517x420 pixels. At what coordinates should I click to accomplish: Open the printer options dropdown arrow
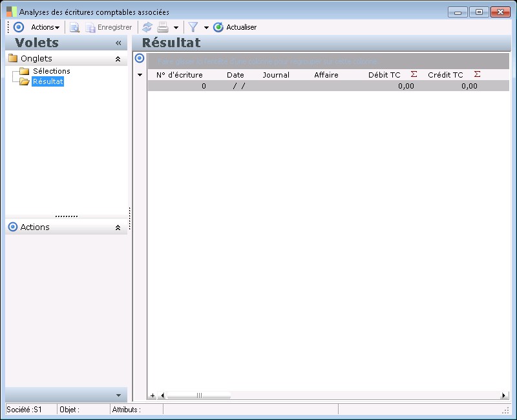tap(176, 28)
